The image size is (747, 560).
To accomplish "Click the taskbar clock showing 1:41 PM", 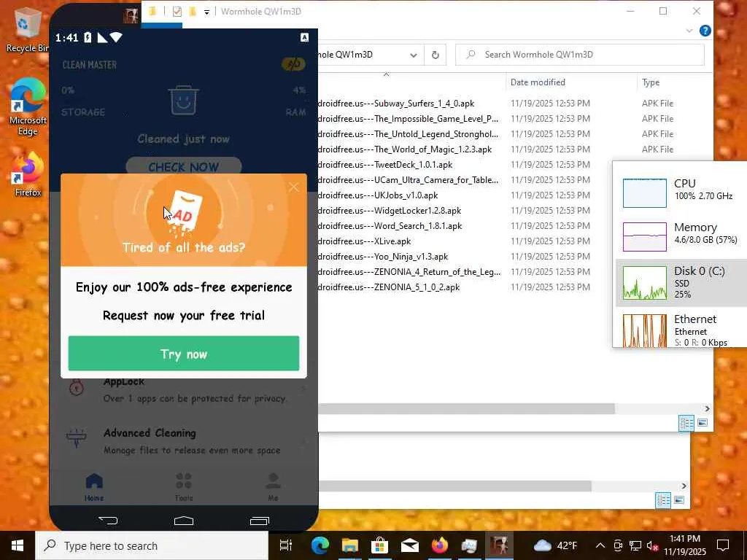I will pos(685,545).
